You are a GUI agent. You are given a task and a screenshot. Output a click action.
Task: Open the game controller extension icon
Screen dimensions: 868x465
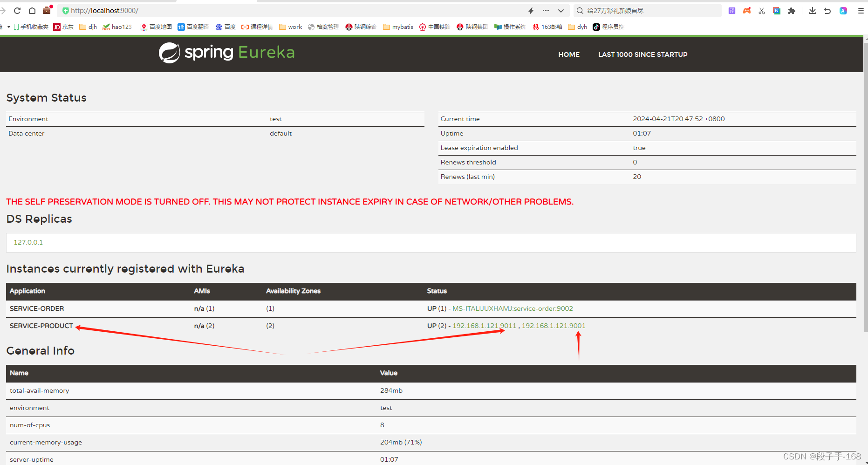pos(747,11)
